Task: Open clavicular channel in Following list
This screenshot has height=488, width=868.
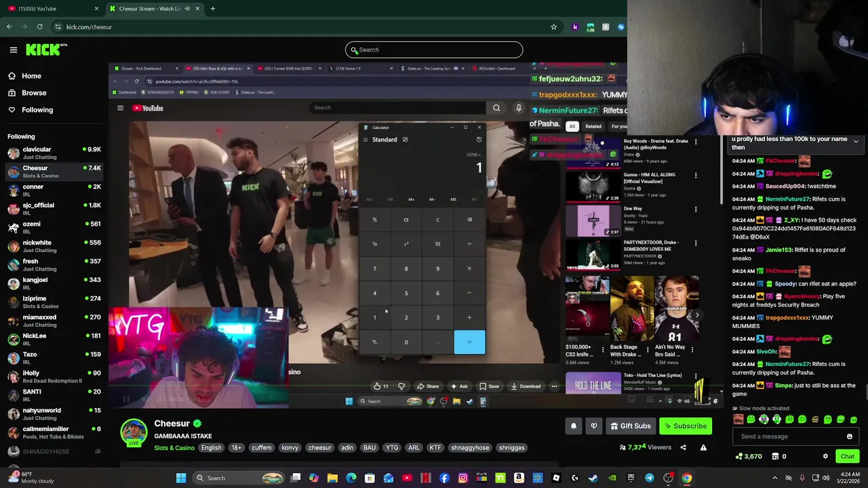Action: click(54, 153)
